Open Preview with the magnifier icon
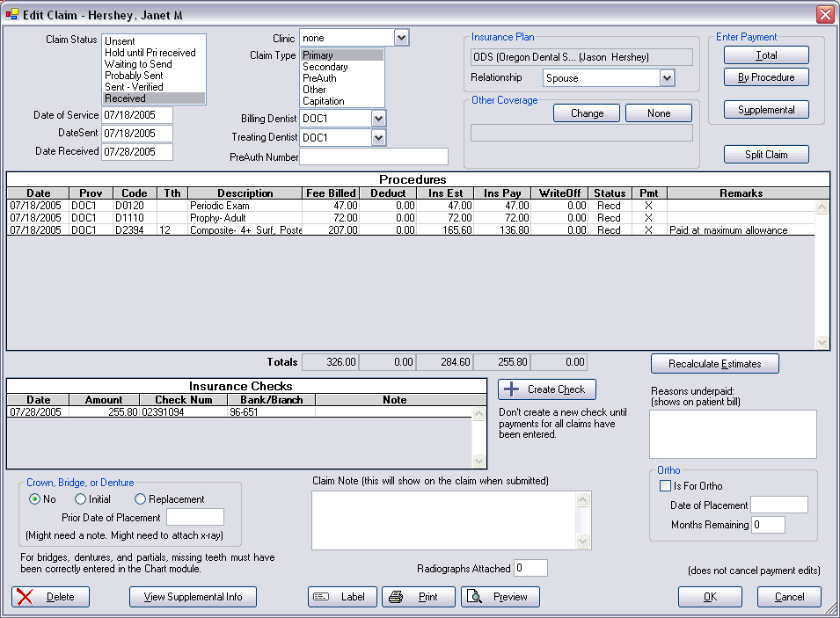840x618 pixels. pos(500,597)
